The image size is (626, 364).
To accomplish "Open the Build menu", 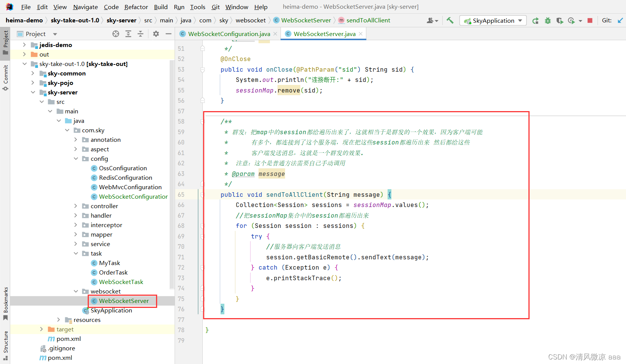I will (161, 7).
